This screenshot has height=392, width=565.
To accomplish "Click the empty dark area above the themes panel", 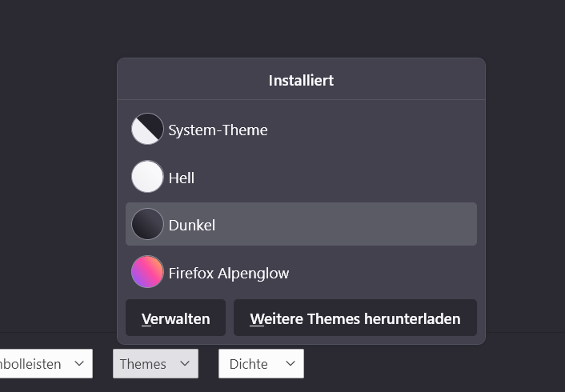I will pyautogui.click(x=301, y=28).
